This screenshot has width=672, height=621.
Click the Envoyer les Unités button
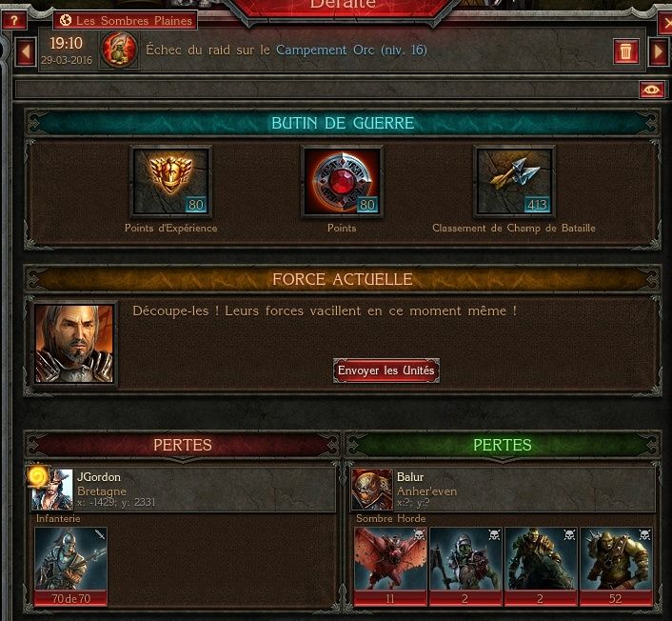coord(386,371)
